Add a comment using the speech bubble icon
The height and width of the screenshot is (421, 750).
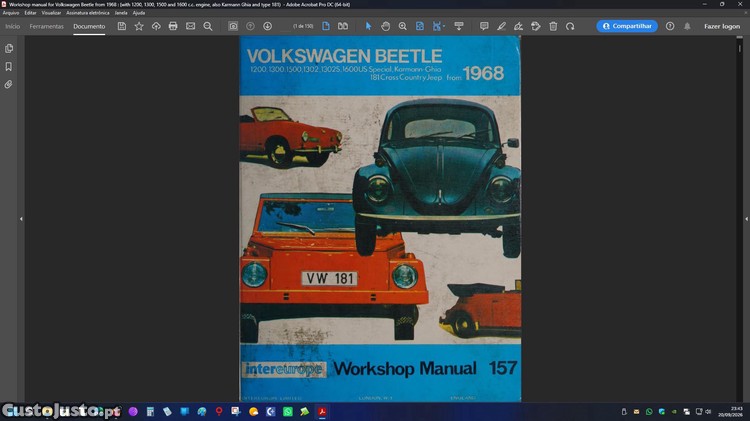click(x=484, y=26)
